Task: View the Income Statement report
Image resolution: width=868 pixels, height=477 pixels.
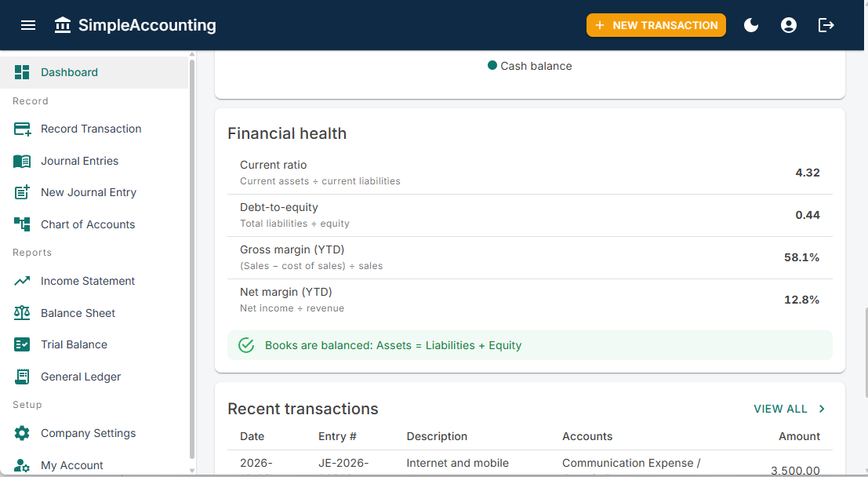Action: (x=94, y=281)
